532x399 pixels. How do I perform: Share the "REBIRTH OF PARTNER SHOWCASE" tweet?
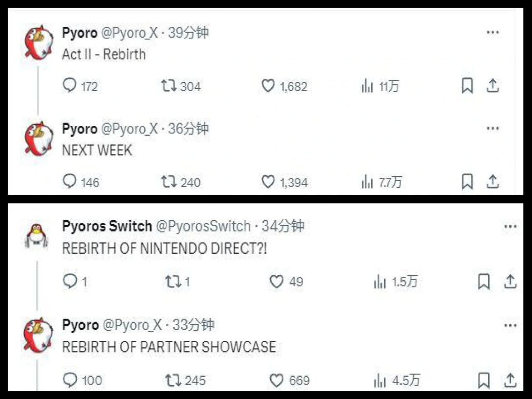510,380
